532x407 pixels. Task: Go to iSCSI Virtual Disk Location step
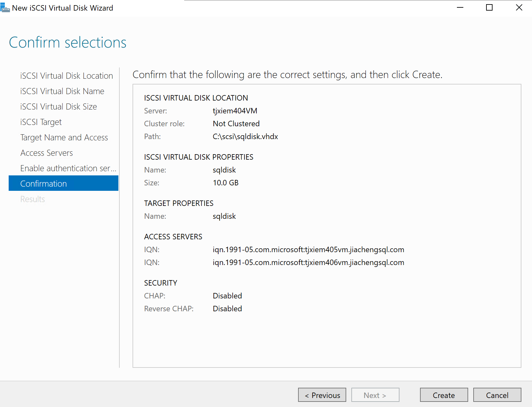[66, 76]
